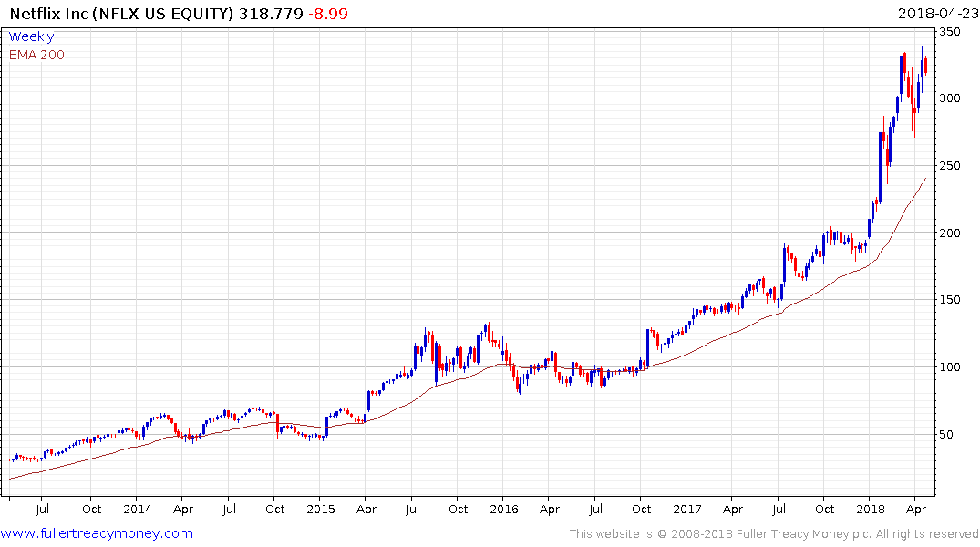Image resolution: width=980 pixels, height=547 pixels.
Task: Click the 2017 year axis label
Action: (686, 509)
